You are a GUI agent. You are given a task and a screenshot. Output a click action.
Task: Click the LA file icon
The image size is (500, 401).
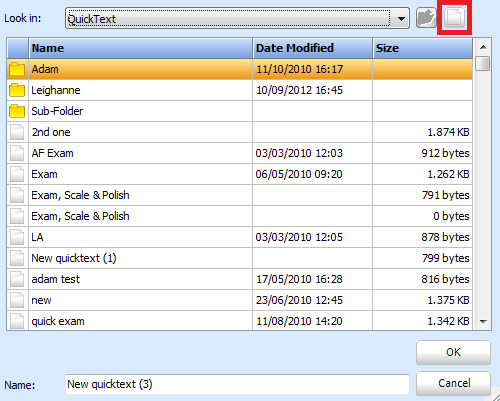click(17, 237)
